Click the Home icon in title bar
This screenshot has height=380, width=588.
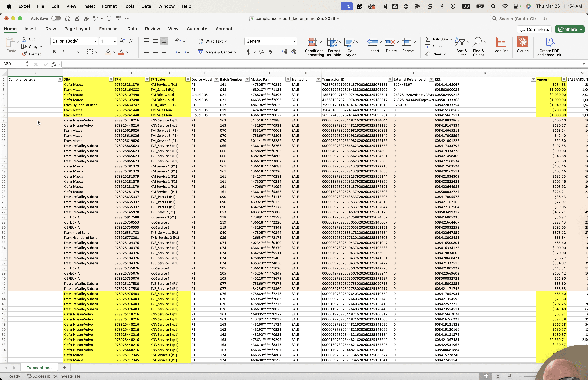[68, 18]
